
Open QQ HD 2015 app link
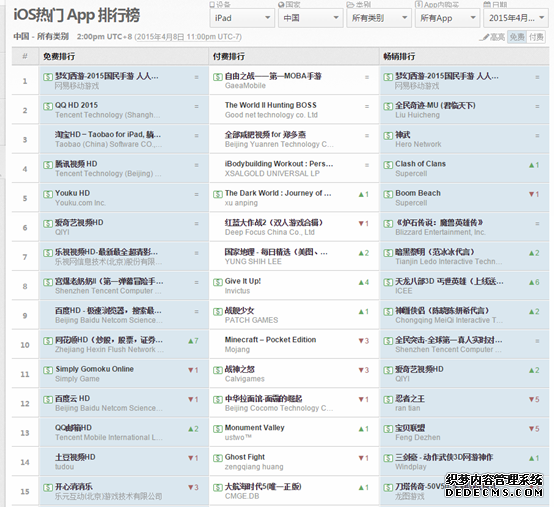[x=76, y=105]
